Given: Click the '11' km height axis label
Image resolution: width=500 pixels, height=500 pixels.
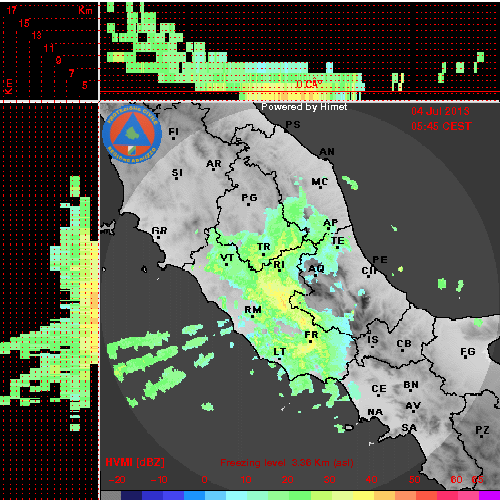Looking at the screenshot, I should pos(49,48).
